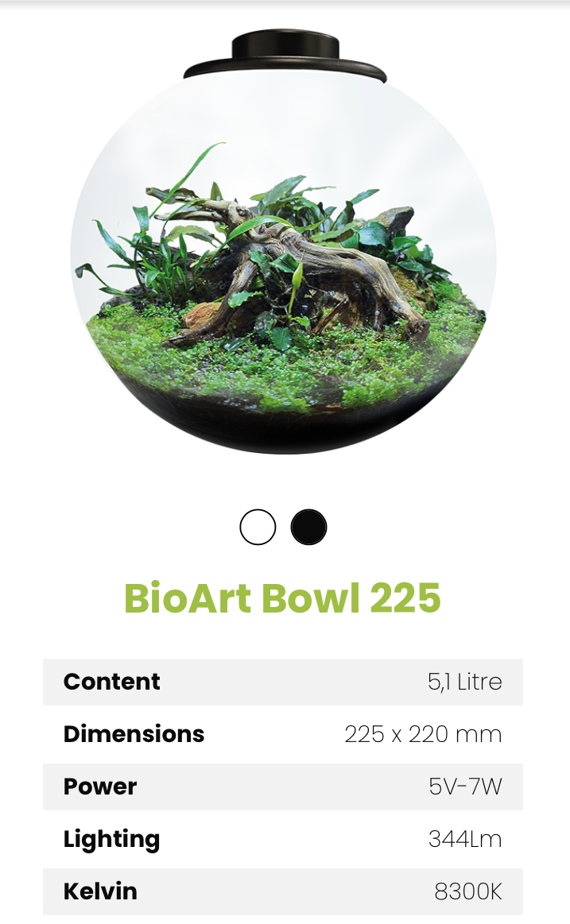Click the black lid atop the bowl

(x=285, y=58)
